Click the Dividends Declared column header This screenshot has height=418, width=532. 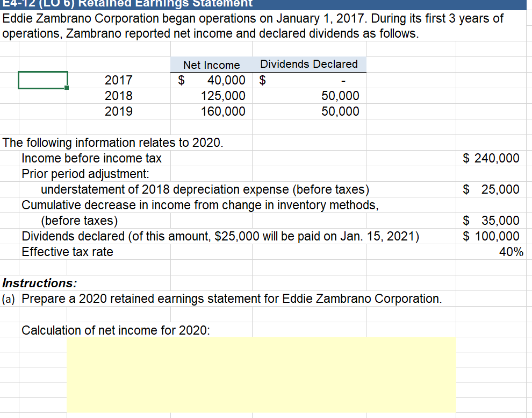coord(309,64)
